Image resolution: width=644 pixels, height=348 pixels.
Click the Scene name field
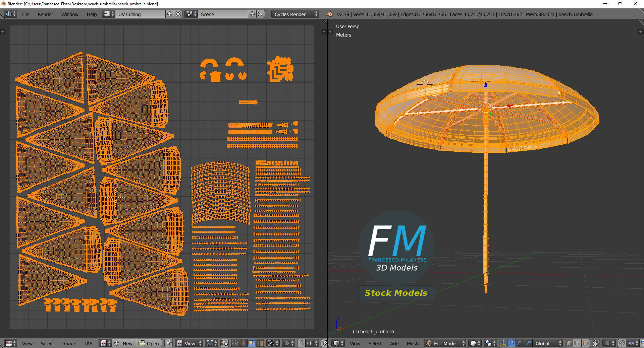coord(223,14)
